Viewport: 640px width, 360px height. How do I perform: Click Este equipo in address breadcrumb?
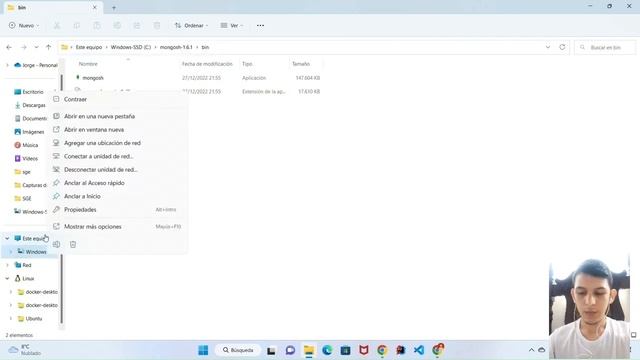pyautogui.click(x=89, y=47)
